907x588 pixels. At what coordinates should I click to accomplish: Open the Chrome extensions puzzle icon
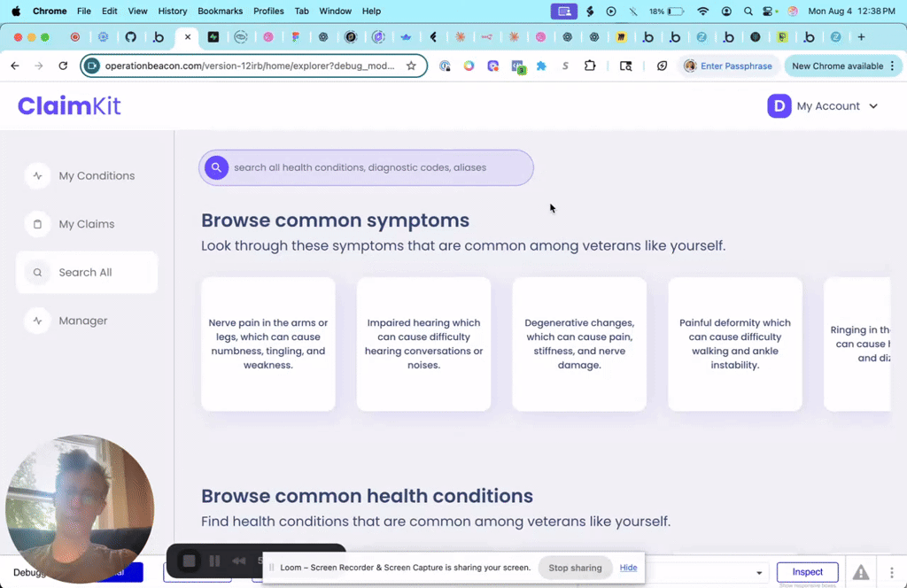[x=589, y=66]
